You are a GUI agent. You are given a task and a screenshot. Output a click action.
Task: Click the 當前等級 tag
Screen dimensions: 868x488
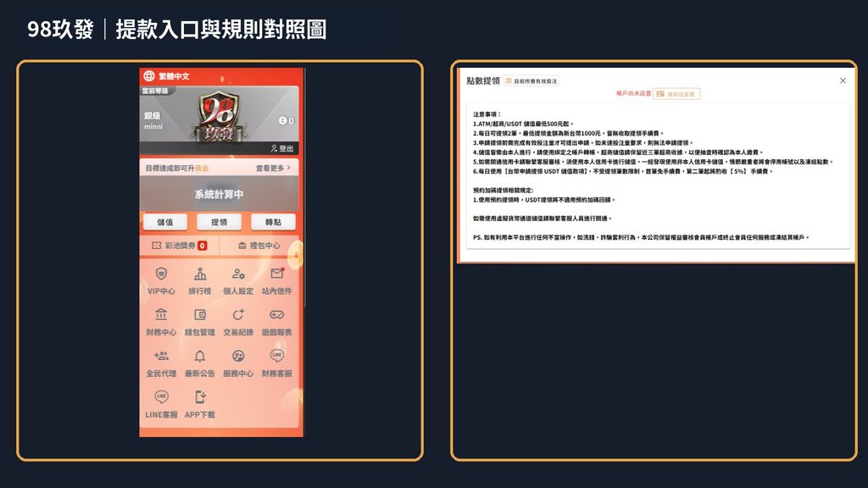tap(155, 91)
